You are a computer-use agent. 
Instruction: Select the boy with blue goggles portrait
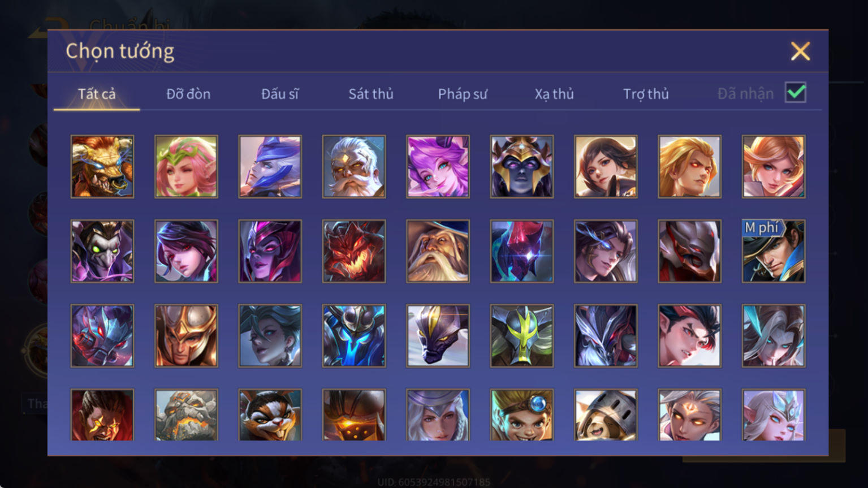(x=522, y=415)
